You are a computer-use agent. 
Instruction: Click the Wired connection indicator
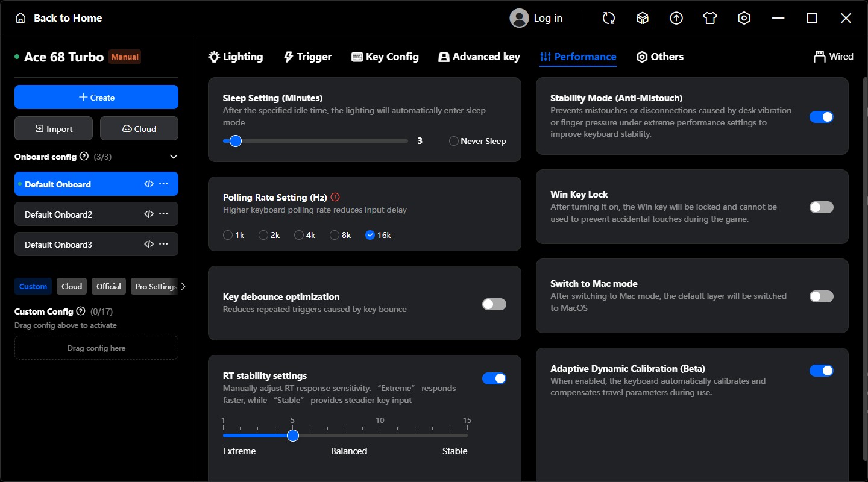click(834, 57)
